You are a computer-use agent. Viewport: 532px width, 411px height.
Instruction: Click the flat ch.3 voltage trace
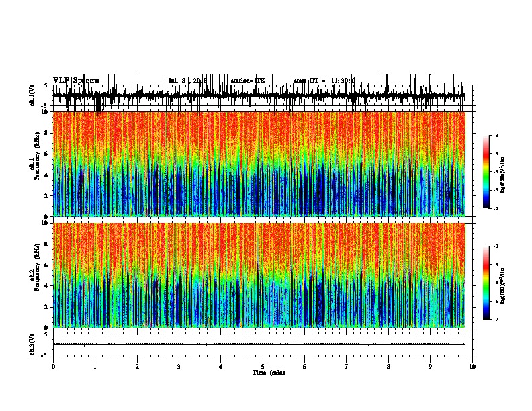(x=259, y=345)
